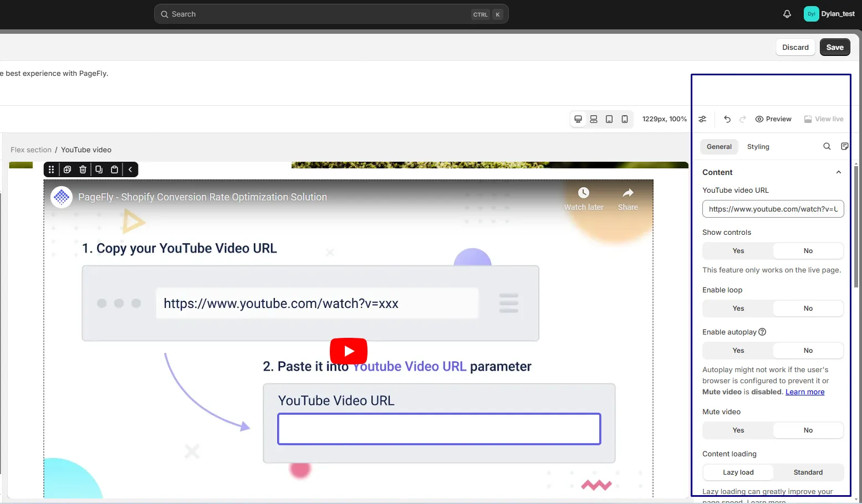Select the desktop device view icon
The height and width of the screenshot is (504, 862).
click(x=578, y=119)
